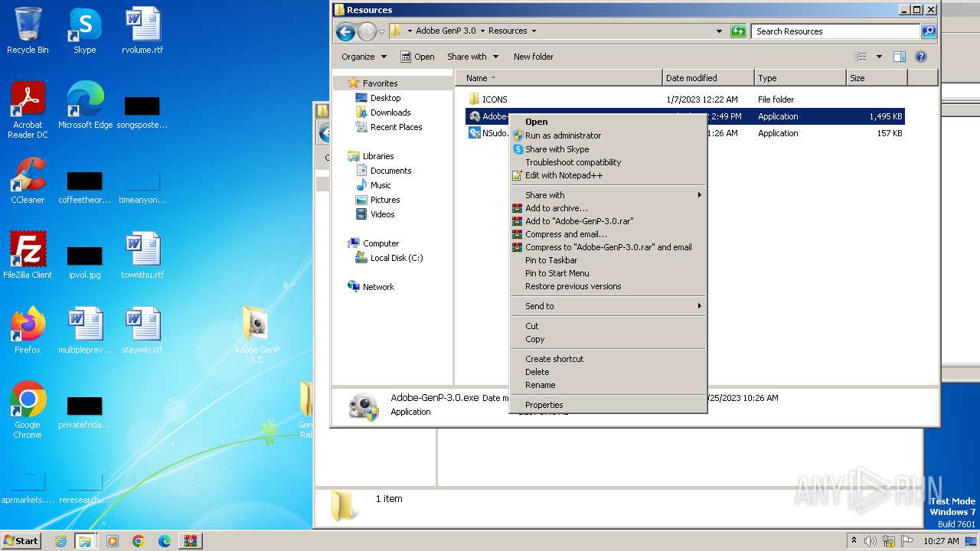Sort by Date modified column header
Image resolution: width=980 pixels, height=551 pixels.
click(x=708, y=78)
